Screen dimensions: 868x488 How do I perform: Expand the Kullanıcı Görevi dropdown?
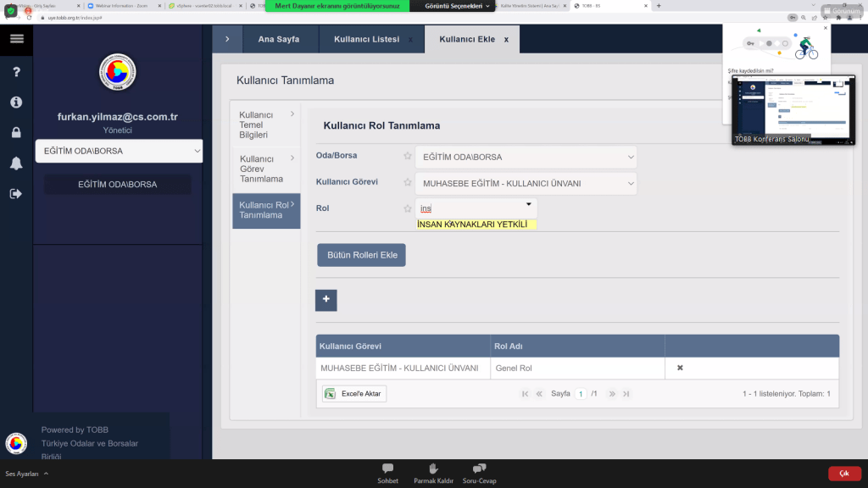click(x=526, y=183)
